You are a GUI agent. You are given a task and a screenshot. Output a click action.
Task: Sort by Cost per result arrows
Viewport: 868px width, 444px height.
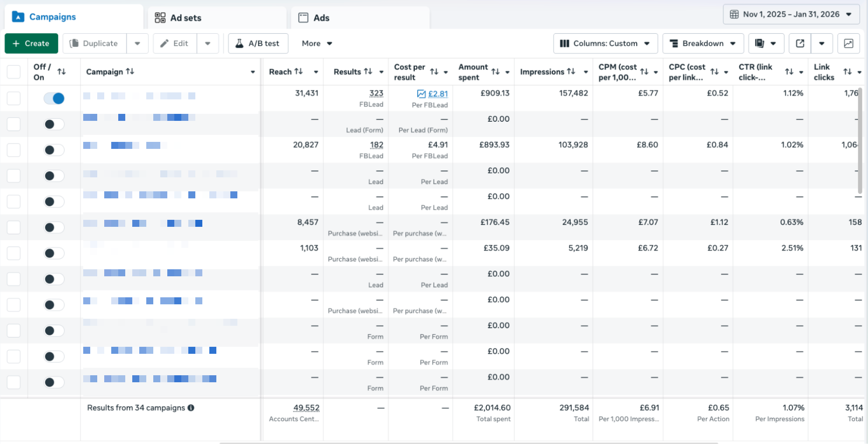pos(434,72)
